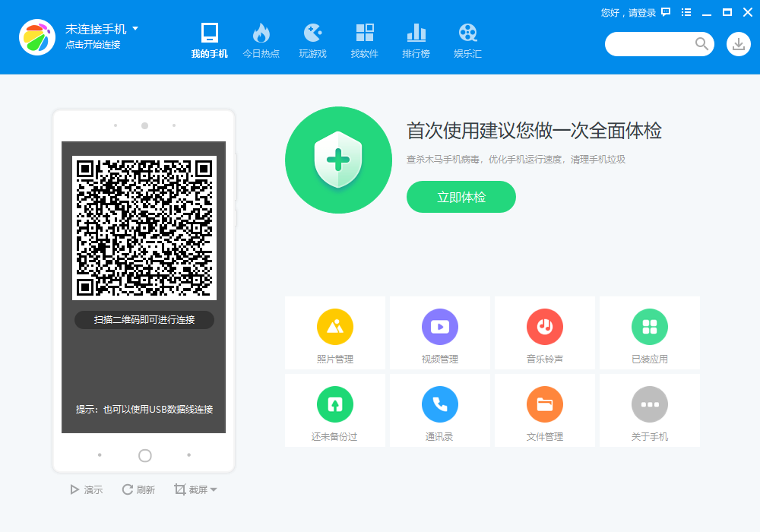The height and width of the screenshot is (532, 760).
Task: Open 照片管理 photo management icon
Action: point(334,327)
